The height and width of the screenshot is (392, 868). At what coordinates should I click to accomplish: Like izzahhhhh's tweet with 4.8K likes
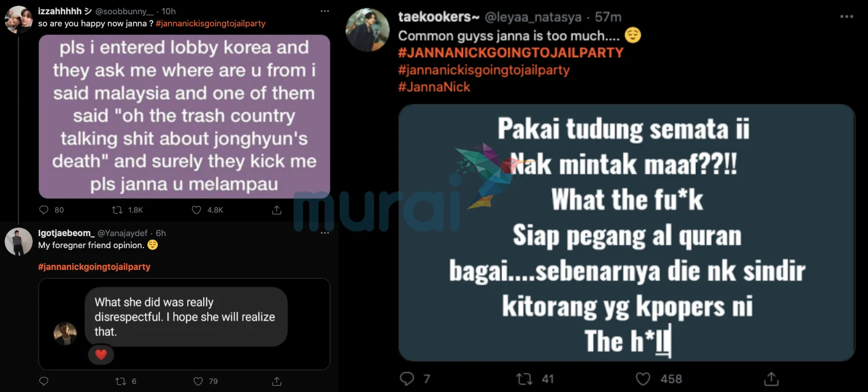(x=197, y=210)
